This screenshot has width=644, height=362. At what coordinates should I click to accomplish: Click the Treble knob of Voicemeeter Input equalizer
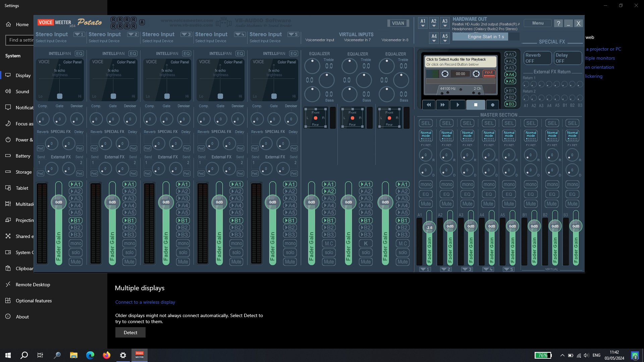click(x=312, y=66)
